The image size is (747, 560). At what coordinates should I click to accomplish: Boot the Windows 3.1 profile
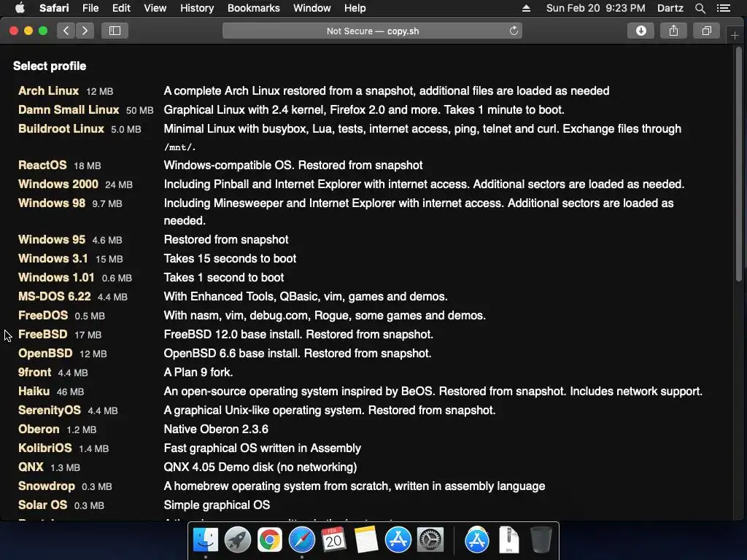53,259
